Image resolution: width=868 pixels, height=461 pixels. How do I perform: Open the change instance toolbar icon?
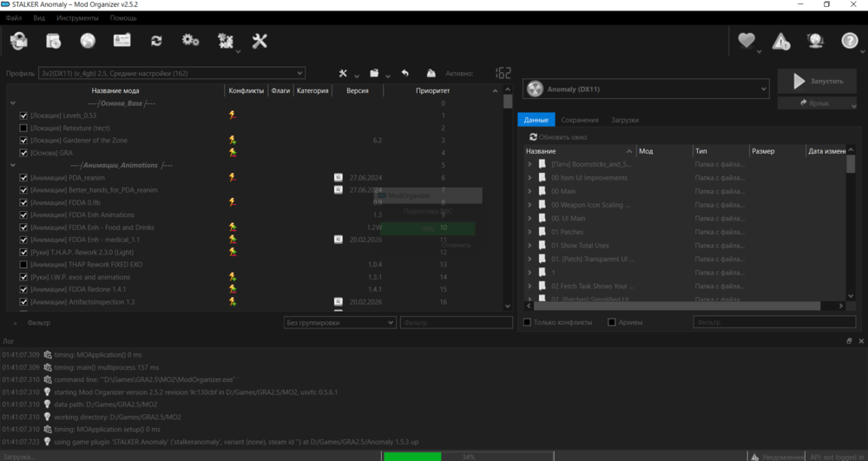coord(19,41)
